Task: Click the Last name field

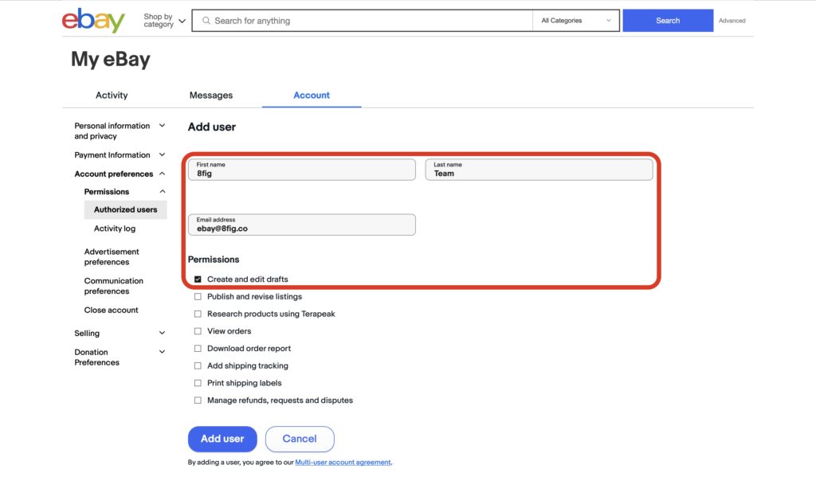Action: click(539, 170)
